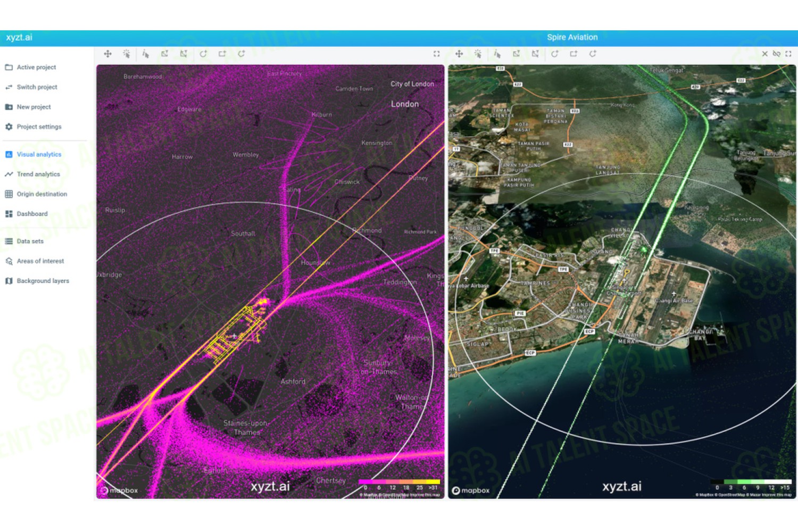This screenshot has height=532, width=798.
Task: Choose the info cursor tool in left map toolbar
Action: click(x=146, y=54)
